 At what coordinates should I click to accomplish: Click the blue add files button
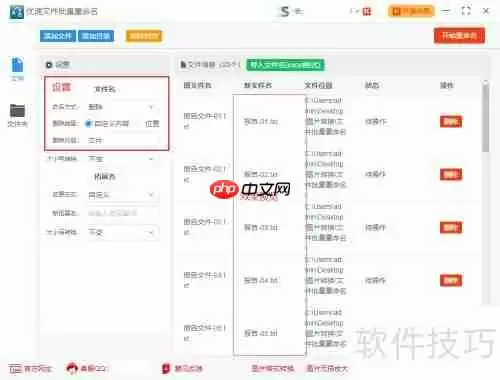tap(58, 36)
